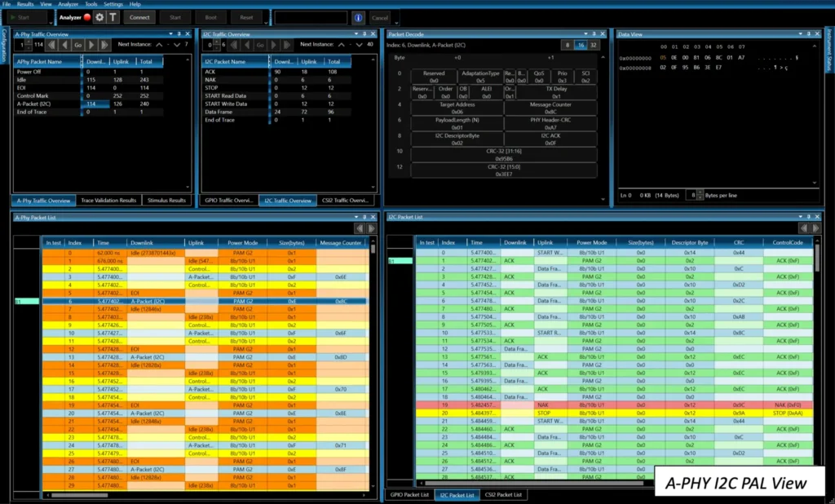This screenshot has height=504, width=835.
Task: Pin the Packet Decode panel
Action: pos(594,34)
